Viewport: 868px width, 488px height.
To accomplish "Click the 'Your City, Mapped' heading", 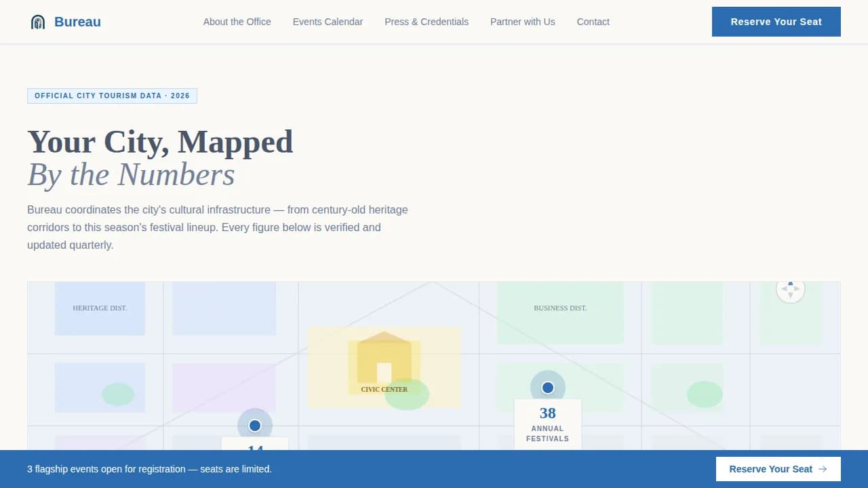I will (160, 142).
